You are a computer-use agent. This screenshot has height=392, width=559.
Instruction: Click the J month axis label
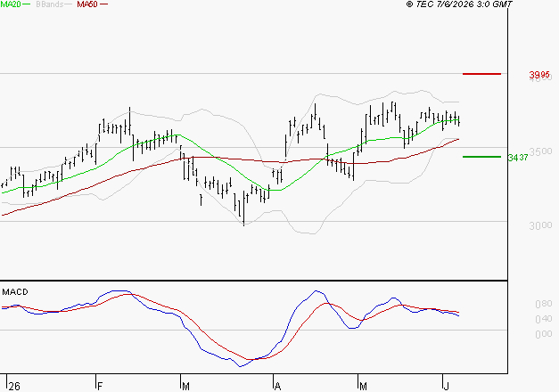pyautogui.click(x=447, y=387)
